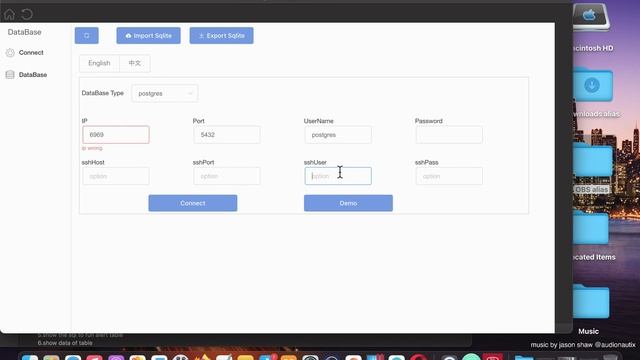Click the home icon in title bar
This screenshot has width=640, height=360.
(x=9, y=15)
